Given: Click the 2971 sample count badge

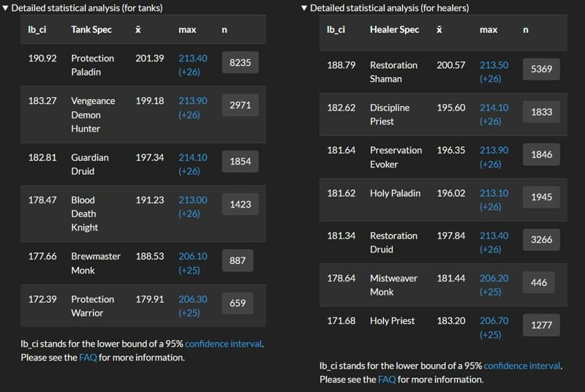Looking at the screenshot, I should (x=241, y=105).
